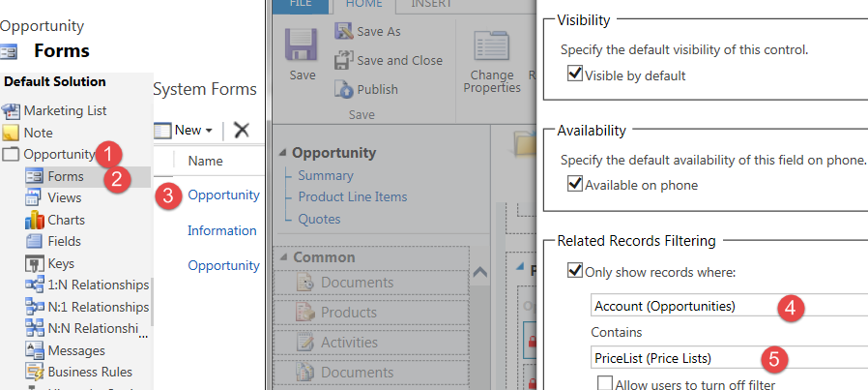Open the Information form link
Viewport: 868px width, 390px height.
pos(222,230)
